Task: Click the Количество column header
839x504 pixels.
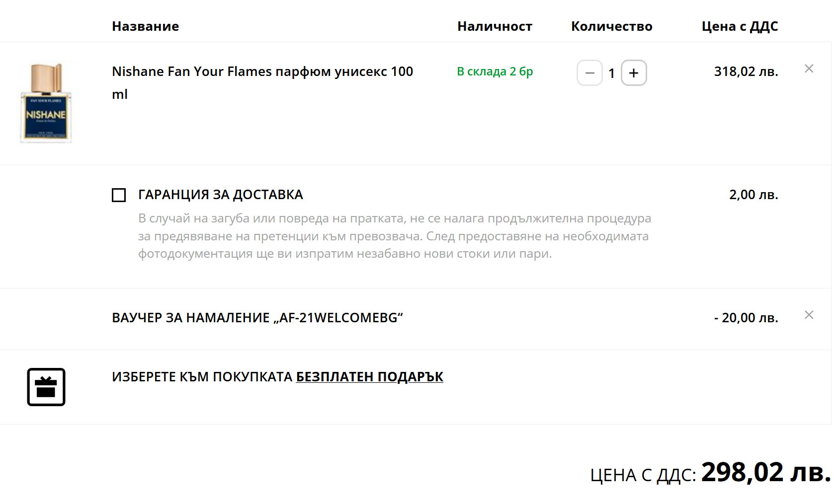Action: (611, 26)
